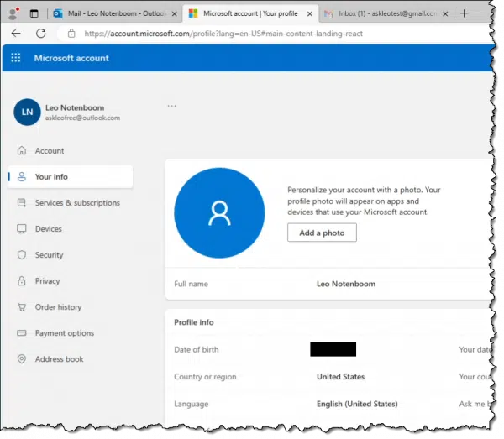Click the Microsoft account header title
This screenshot has height=439, width=504.
point(71,58)
